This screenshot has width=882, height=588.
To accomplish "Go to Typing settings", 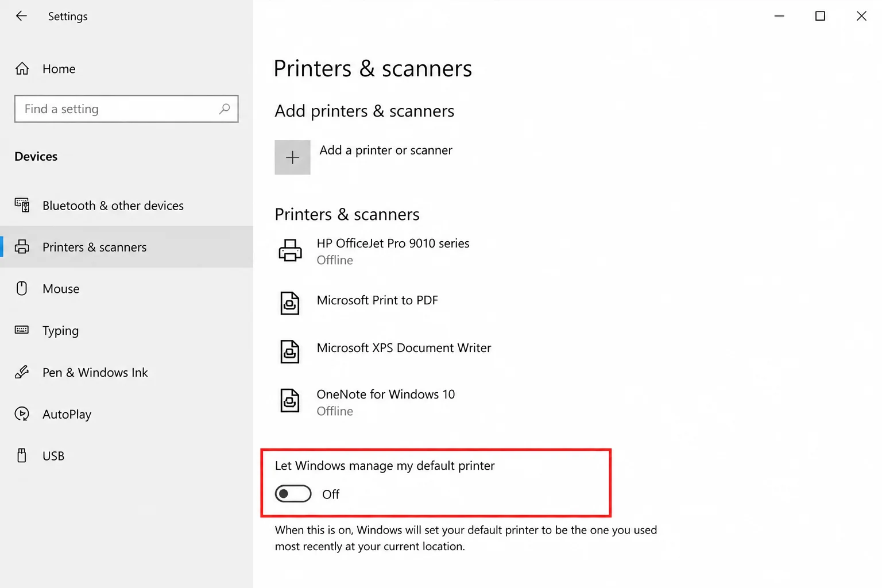I will pos(126,330).
